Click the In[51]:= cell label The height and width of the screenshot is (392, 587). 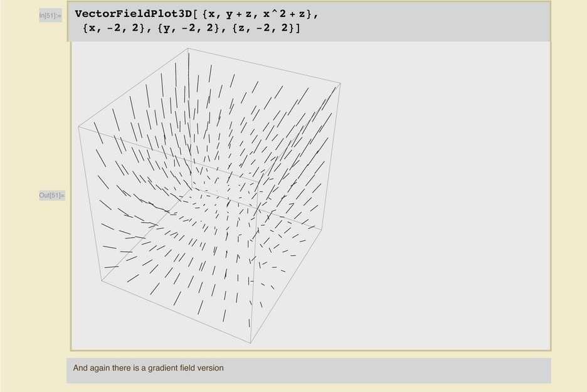pos(50,15)
